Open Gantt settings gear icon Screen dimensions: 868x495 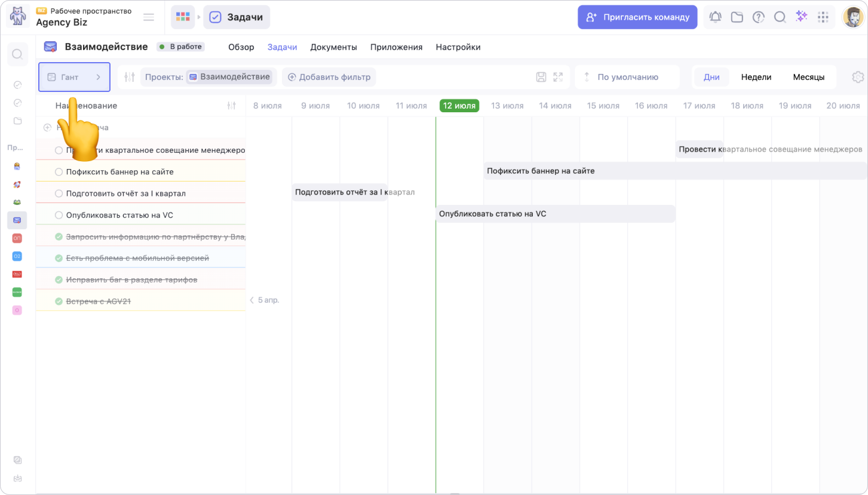pyautogui.click(x=858, y=77)
